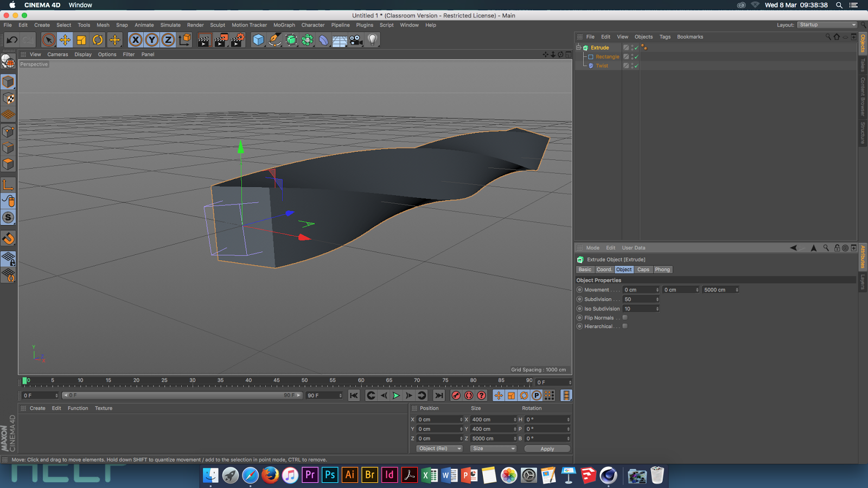Collapse the Extrude object tree
868x488 pixels.
[x=578, y=48]
